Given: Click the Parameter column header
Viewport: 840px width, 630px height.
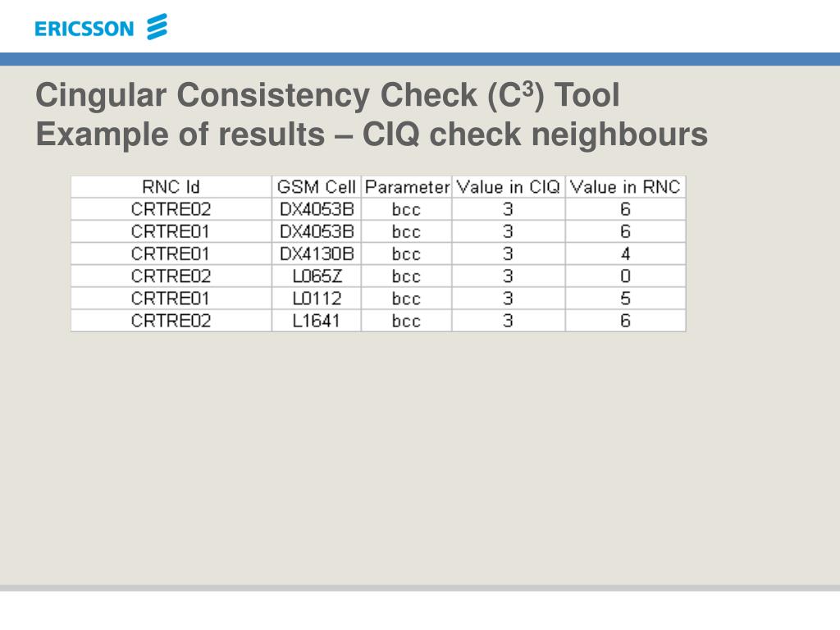Looking at the screenshot, I should tap(407, 187).
